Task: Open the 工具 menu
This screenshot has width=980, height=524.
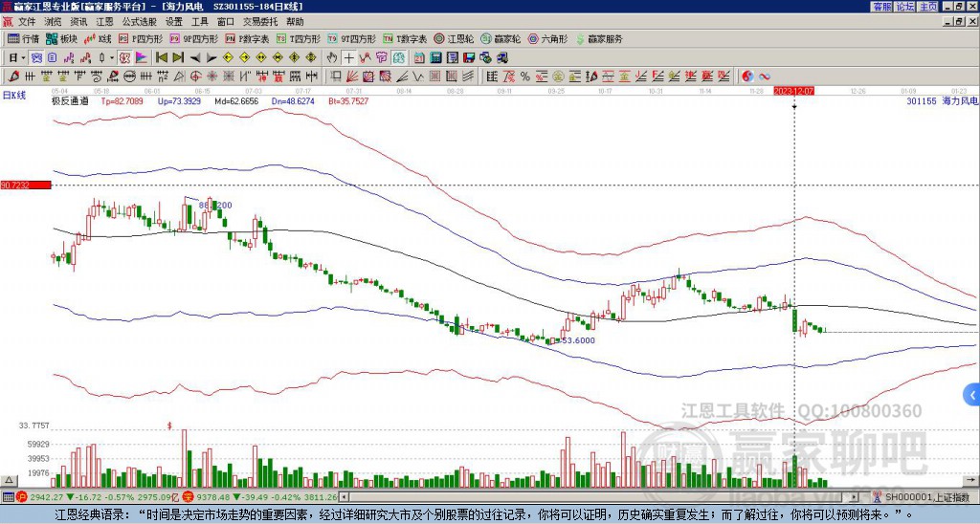Action: click(x=199, y=22)
